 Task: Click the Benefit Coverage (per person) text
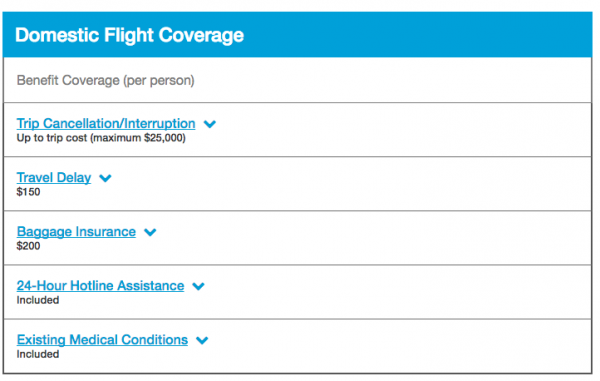[x=106, y=80]
